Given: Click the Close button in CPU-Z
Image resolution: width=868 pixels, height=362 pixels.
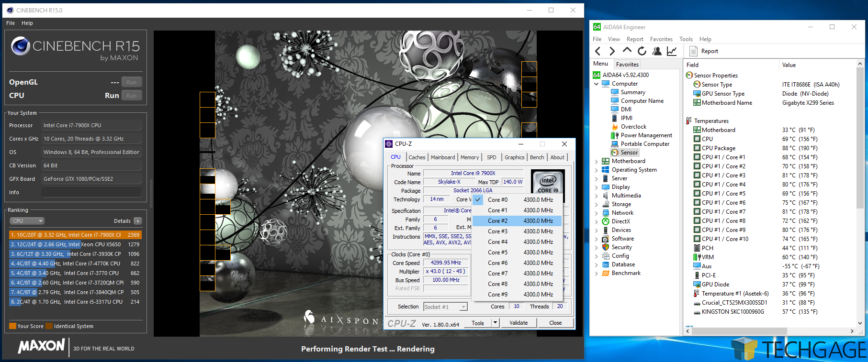Looking at the screenshot, I should tap(555, 323).
